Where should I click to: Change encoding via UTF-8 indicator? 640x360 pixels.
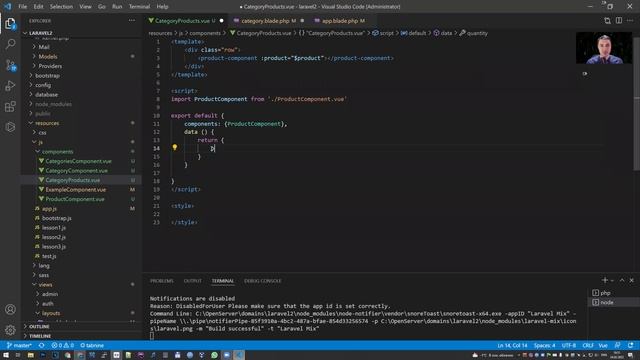pos(569,345)
